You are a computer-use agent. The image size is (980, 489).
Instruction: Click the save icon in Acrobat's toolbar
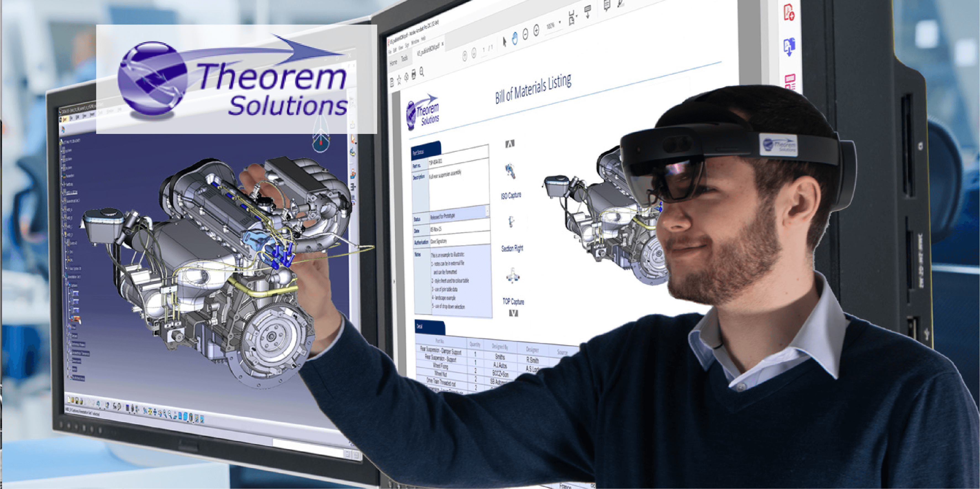click(392, 82)
